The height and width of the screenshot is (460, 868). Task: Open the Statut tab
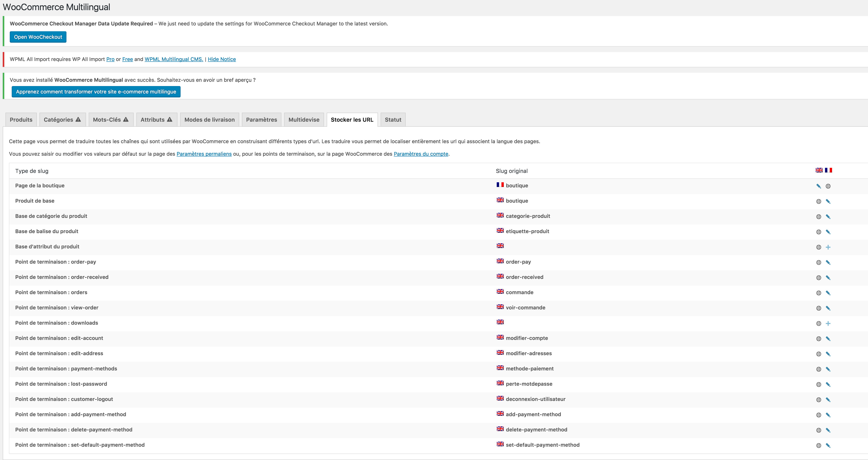pos(393,120)
